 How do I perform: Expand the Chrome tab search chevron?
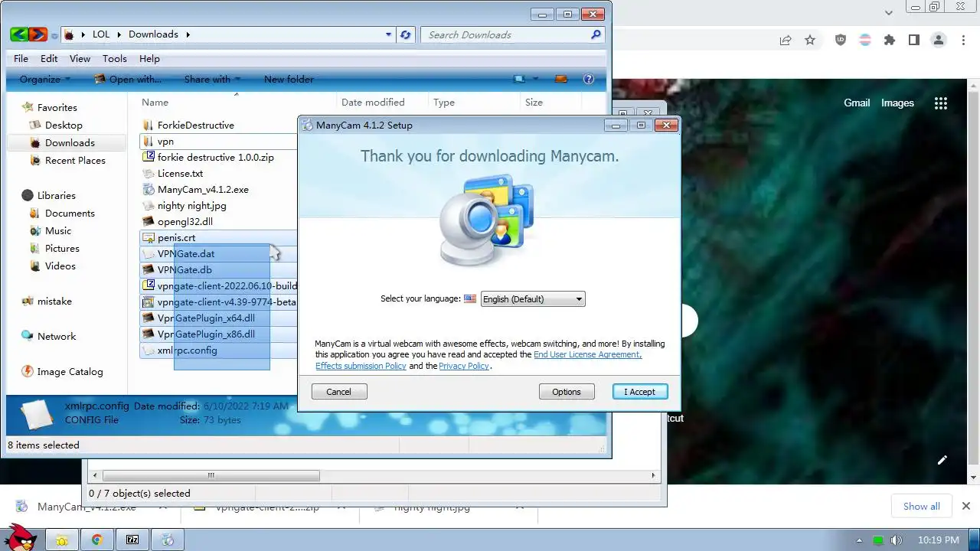tap(889, 12)
